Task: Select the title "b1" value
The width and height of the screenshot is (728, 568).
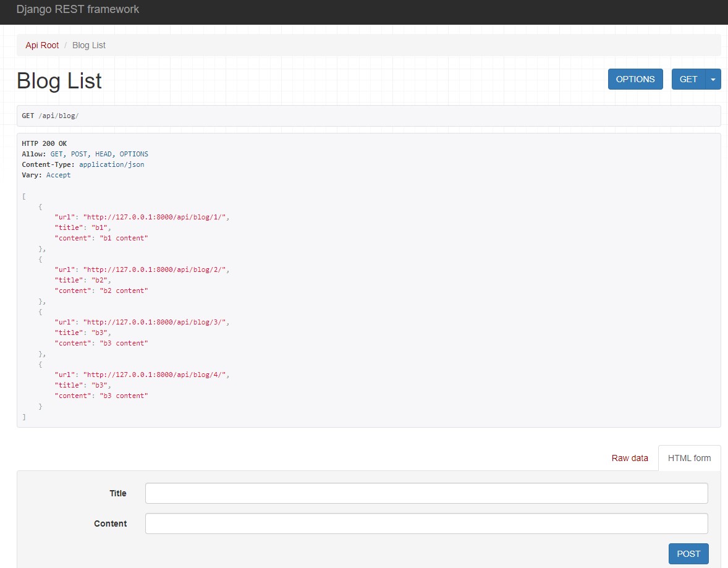Action: [99, 227]
